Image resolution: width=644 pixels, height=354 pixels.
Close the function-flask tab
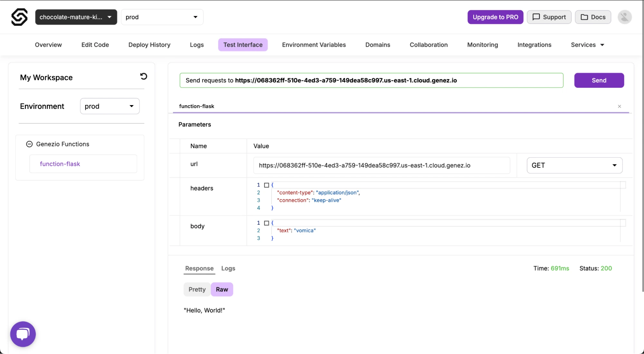pos(619,106)
